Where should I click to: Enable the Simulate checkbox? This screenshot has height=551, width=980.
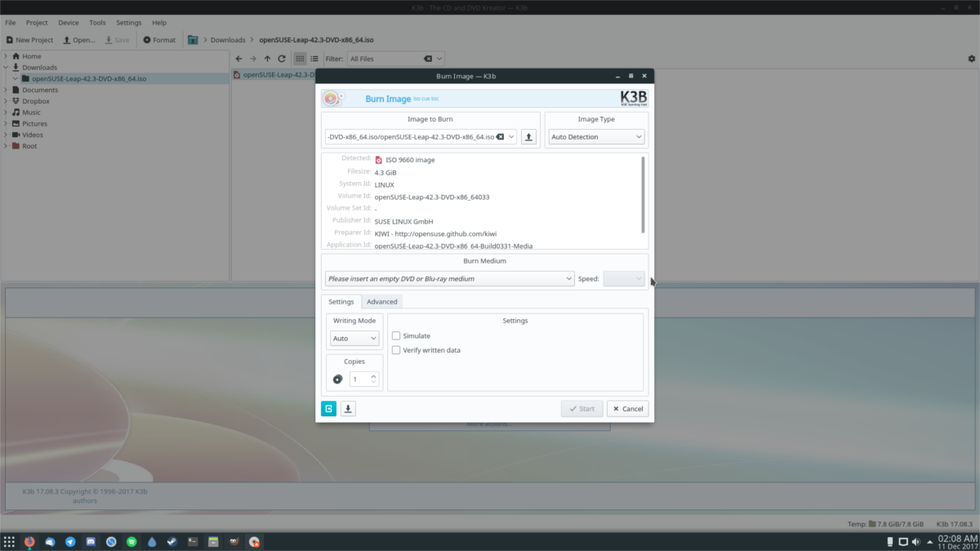pyautogui.click(x=396, y=335)
